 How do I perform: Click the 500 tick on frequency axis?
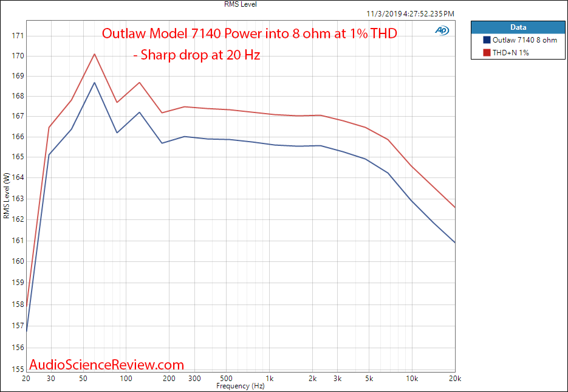pos(226,379)
